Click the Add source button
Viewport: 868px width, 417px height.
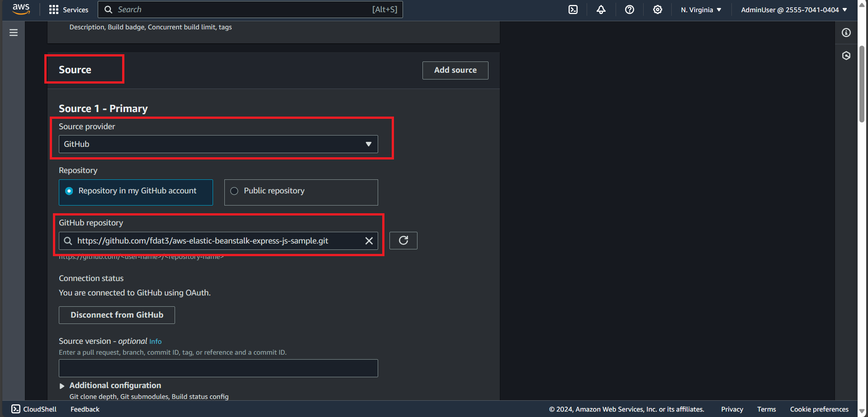click(x=455, y=70)
